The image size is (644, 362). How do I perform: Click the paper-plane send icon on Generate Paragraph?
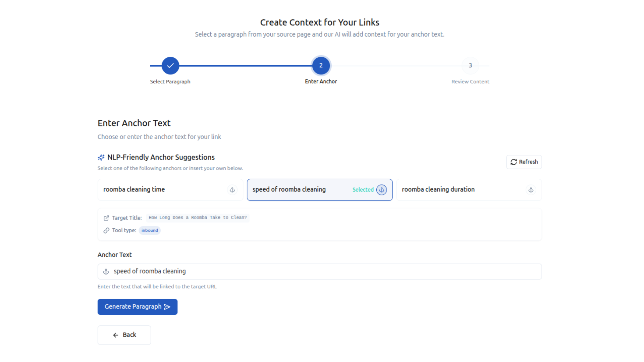click(x=167, y=307)
